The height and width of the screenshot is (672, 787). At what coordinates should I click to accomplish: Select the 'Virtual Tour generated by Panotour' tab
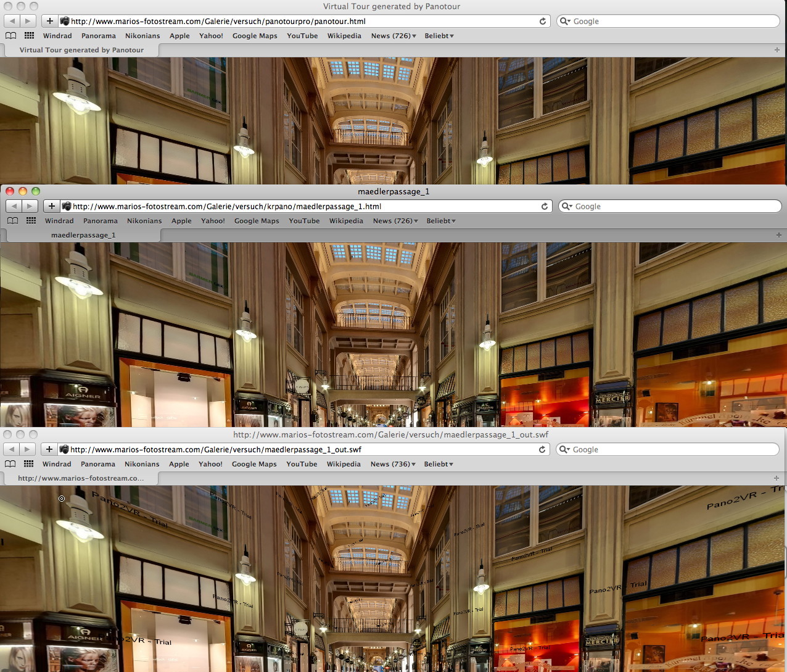click(81, 50)
